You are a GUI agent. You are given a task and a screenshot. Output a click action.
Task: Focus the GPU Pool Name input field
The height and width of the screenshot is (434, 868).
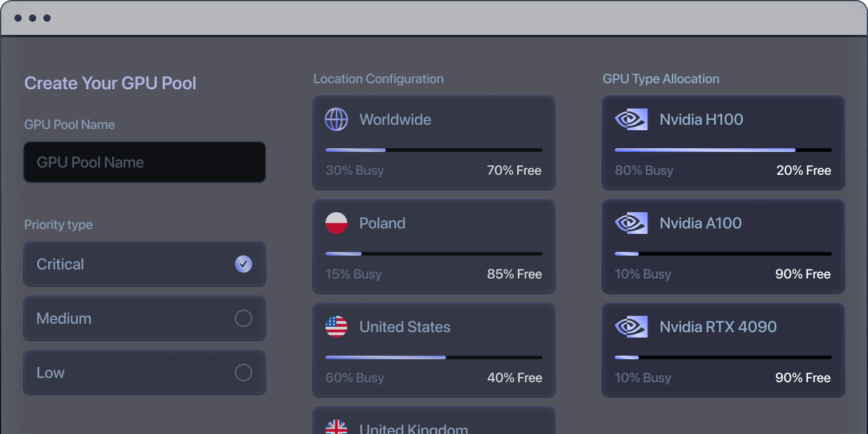(145, 162)
